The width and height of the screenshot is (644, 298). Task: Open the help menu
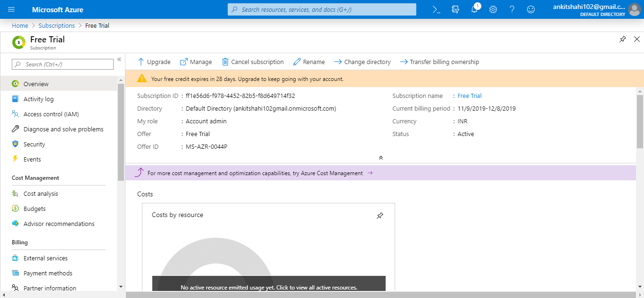[512, 9]
